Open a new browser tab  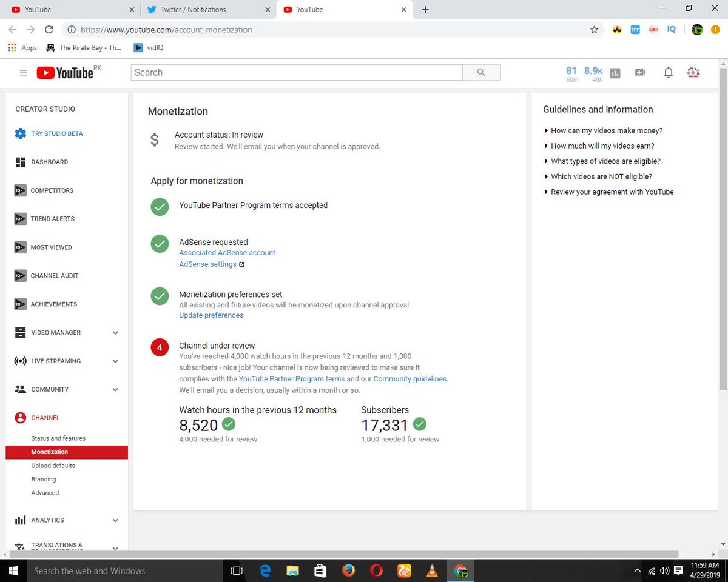(x=425, y=10)
